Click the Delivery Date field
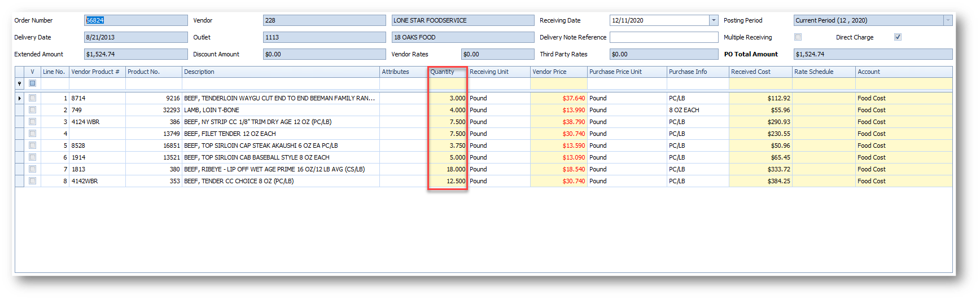The height and width of the screenshot is (300, 980). pos(135,37)
